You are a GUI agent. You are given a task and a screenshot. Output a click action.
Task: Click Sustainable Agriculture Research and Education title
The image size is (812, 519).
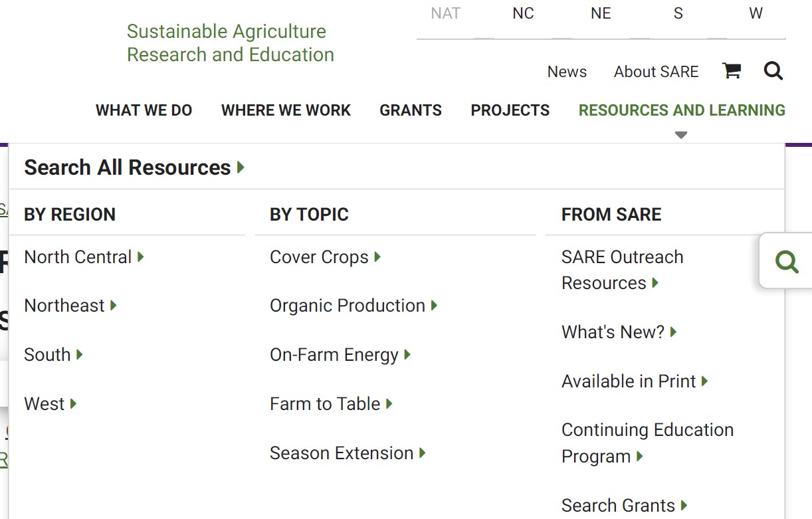230,43
